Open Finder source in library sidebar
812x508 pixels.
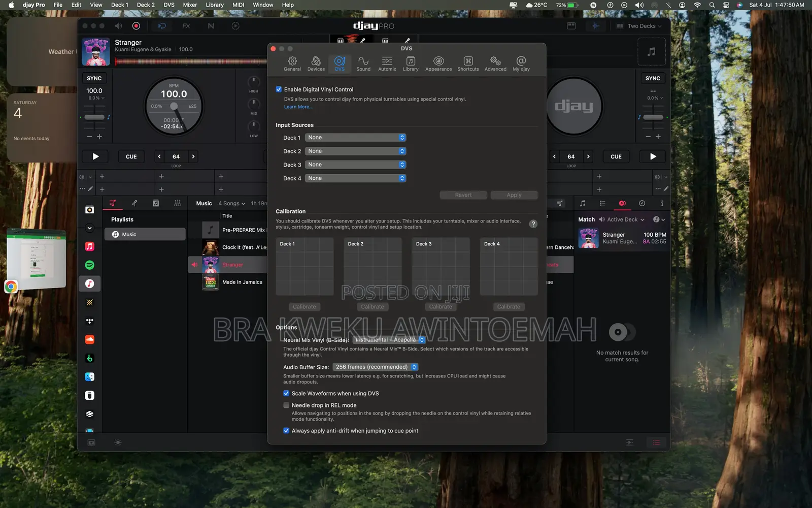[90, 377]
